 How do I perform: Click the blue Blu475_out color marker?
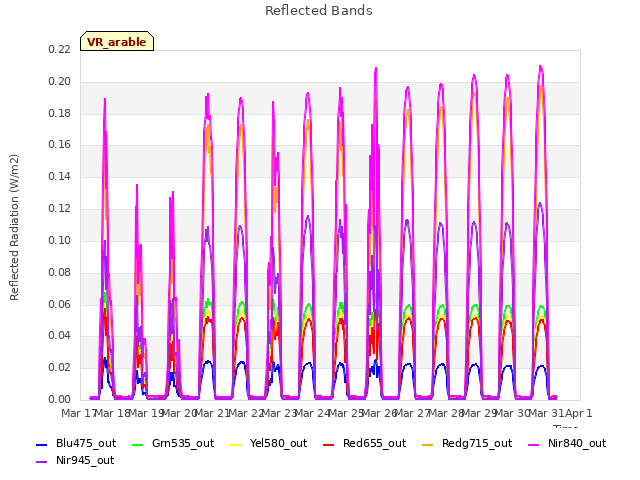point(42,444)
